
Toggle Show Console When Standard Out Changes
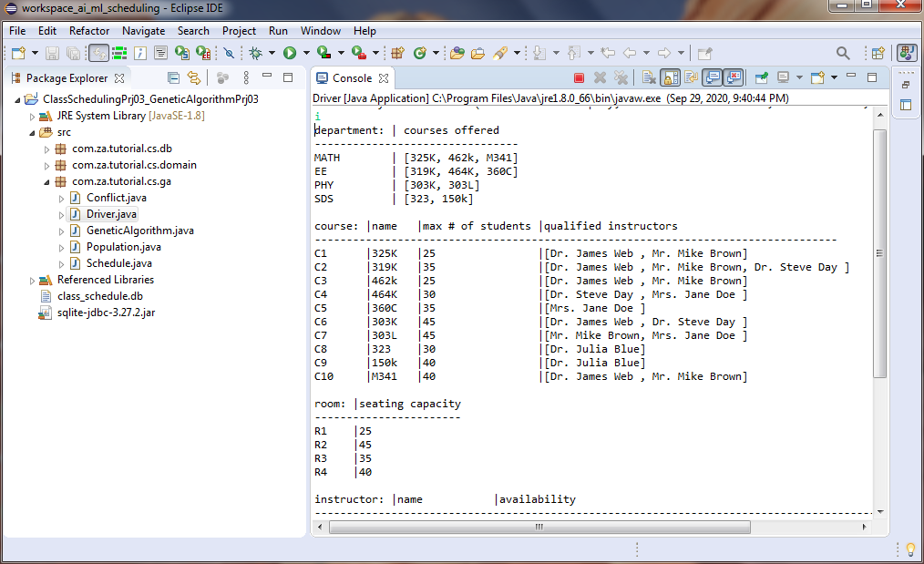pyautogui.click(x=713, y=77)
